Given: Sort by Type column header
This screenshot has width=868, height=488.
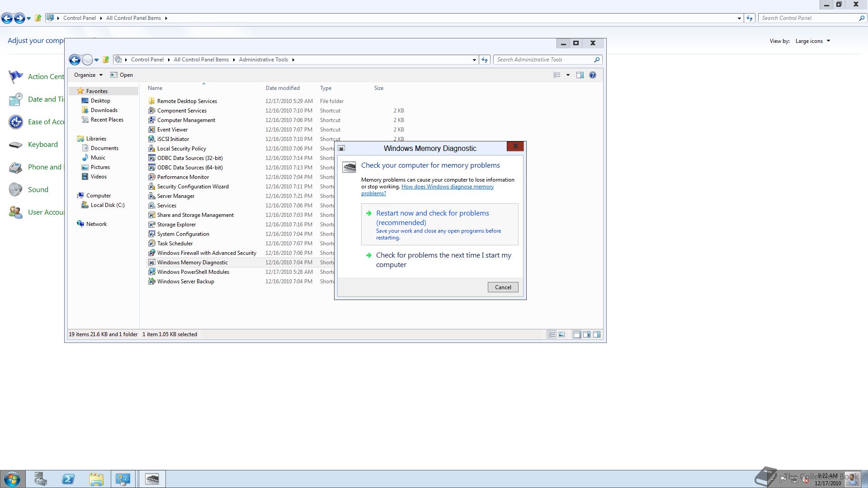Looking at the screenshot, I should 325,88.
